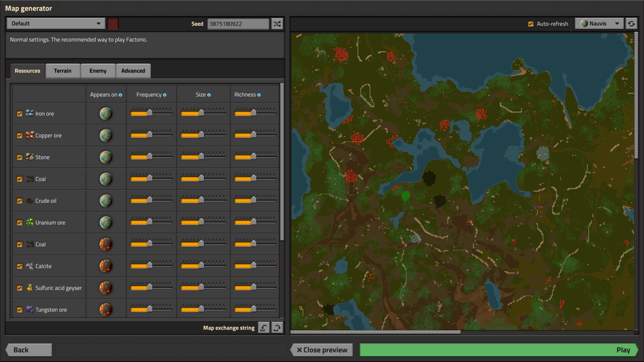Viewport: 644px width, 362px height.
Task: Click the red reset preset button
Action: 113,24
